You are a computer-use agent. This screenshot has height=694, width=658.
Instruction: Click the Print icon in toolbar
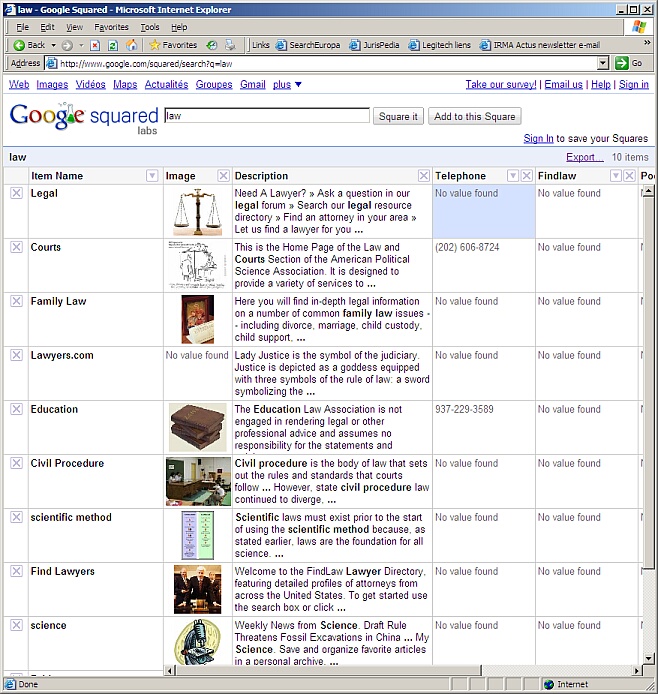point(230,45)
